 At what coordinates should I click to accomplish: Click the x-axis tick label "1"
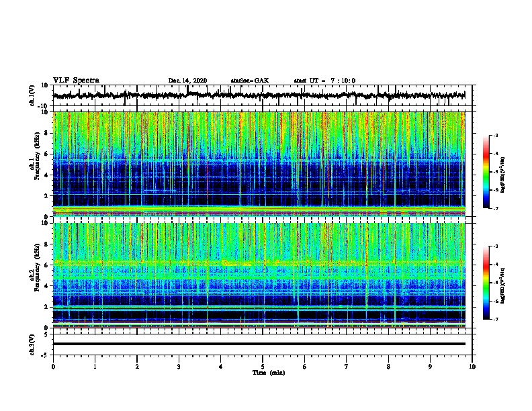[x=95, y=367]
